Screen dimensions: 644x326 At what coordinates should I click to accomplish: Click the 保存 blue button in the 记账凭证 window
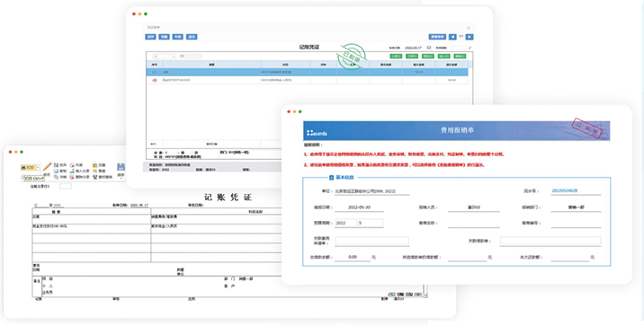[x=151, y=37]
